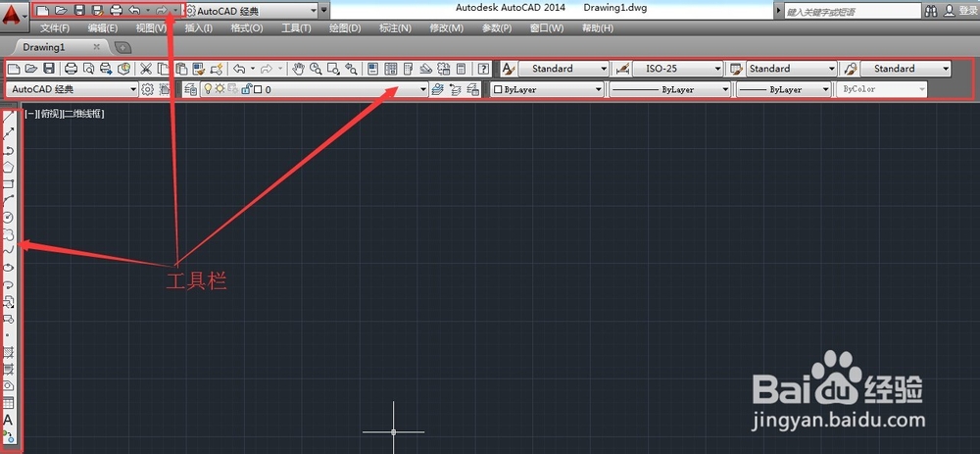Click the Help question mark icon
Viewport: 980px width, 454px height.
484,69
